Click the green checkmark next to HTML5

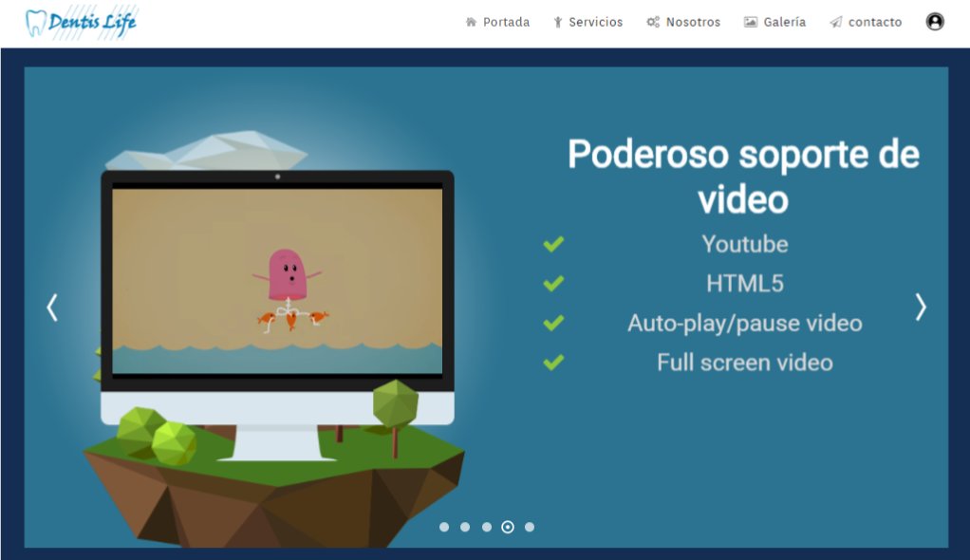pyautogui.click(x=553, y=284)
